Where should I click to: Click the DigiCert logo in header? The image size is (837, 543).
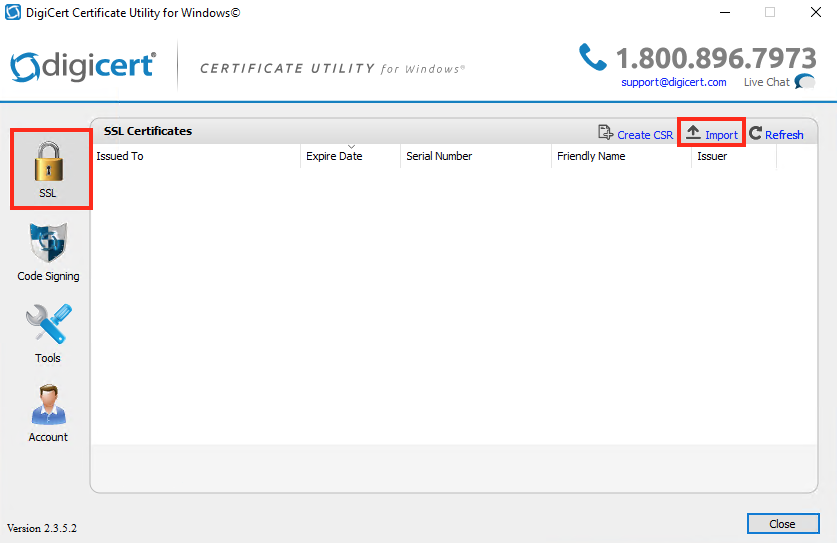tap(83, 66)
